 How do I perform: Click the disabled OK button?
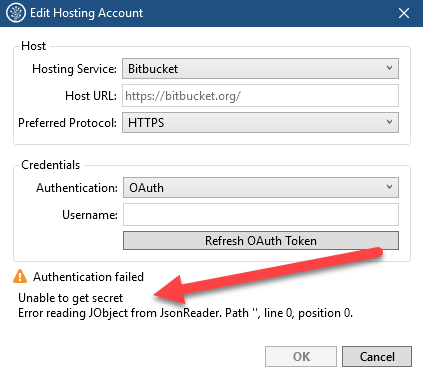point(301,357)
